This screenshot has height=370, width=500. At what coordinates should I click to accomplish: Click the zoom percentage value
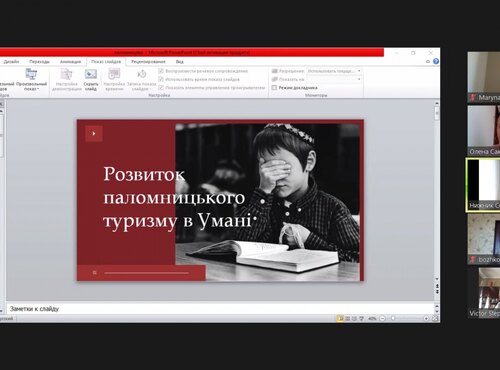point(372,319)
